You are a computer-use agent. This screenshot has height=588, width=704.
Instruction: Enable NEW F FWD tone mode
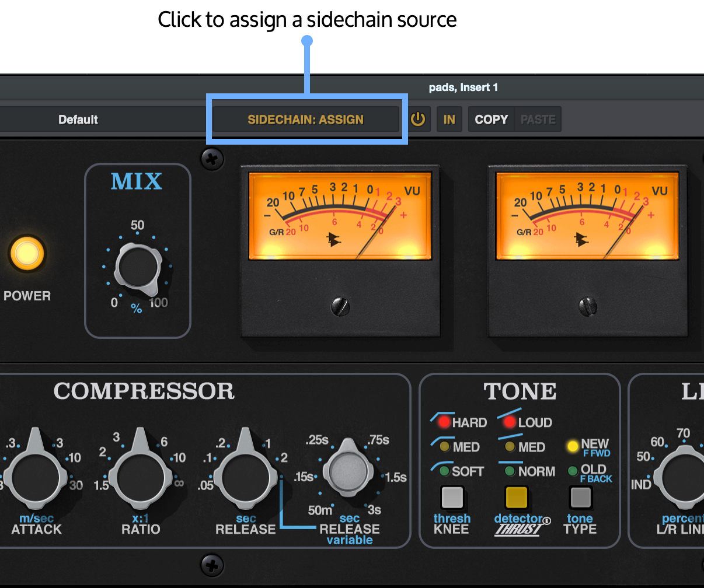(572, 446)
